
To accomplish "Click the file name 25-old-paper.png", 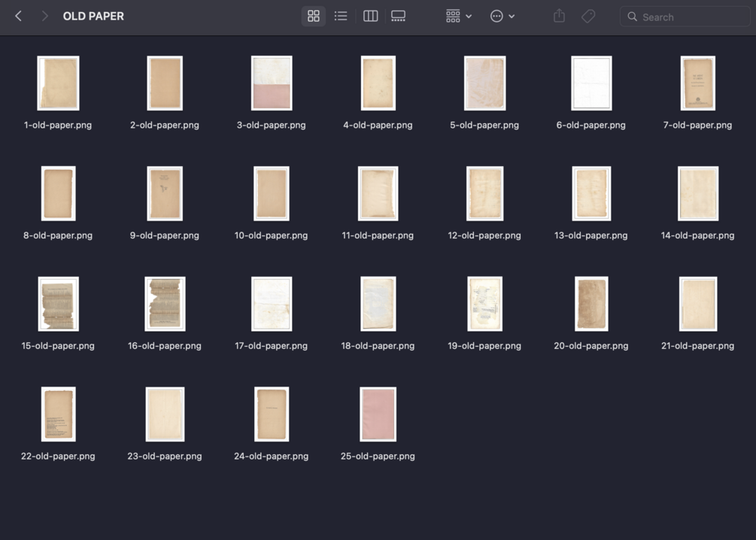I will click(378, 456).
